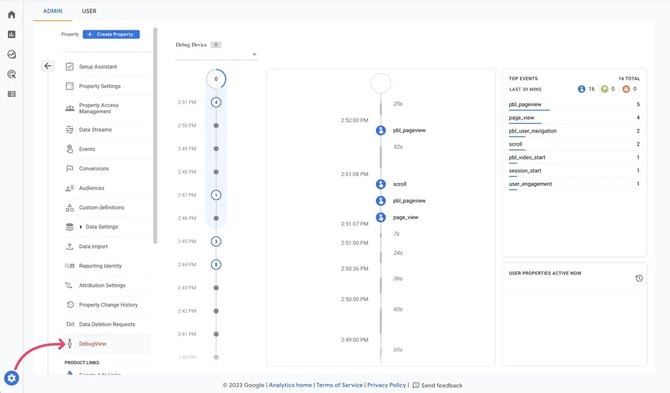Switch to the USER tab
Screen dimensions: 670x393
click(x=89, y=11)
